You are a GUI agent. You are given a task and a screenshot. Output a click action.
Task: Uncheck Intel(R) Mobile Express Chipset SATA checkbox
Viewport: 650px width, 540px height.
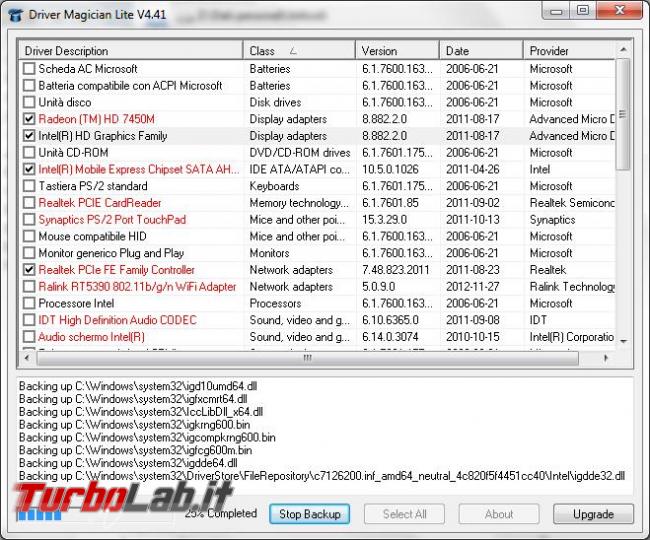tap(29, 169)
